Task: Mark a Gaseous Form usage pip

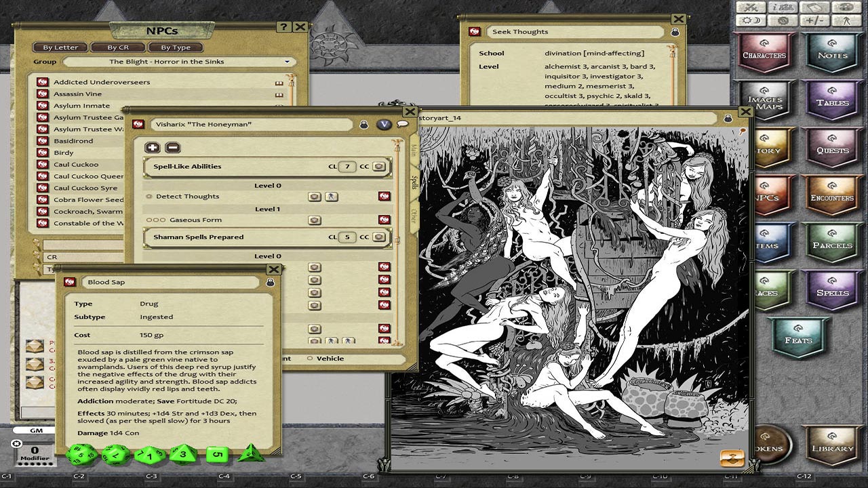Action: click(151, 220)
